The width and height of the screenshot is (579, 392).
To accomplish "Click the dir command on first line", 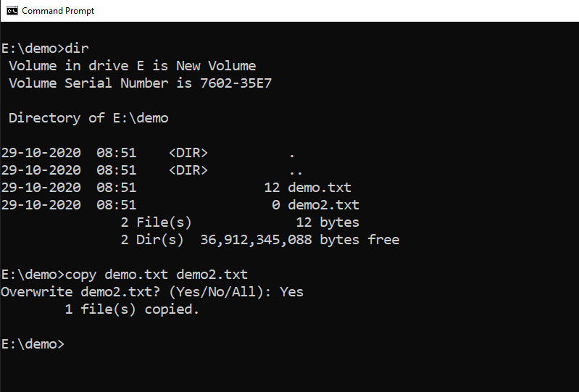I will point(77,49).
